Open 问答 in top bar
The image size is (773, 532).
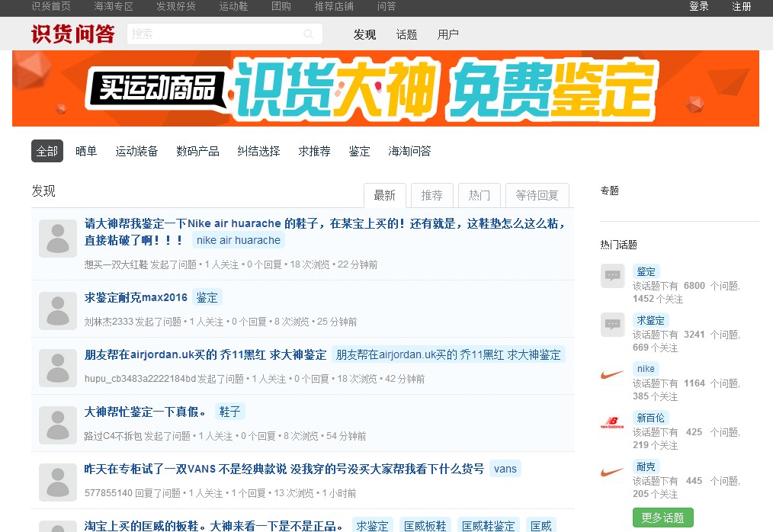coord(386,6)
